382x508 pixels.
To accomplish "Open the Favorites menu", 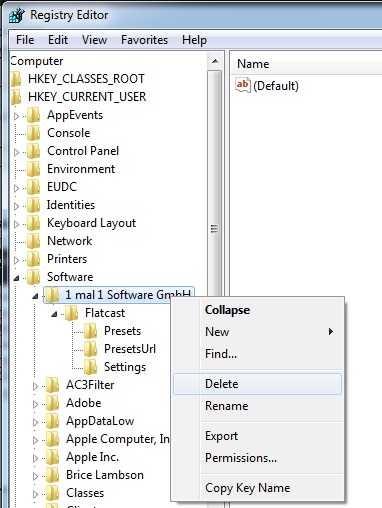I will 144,40.
